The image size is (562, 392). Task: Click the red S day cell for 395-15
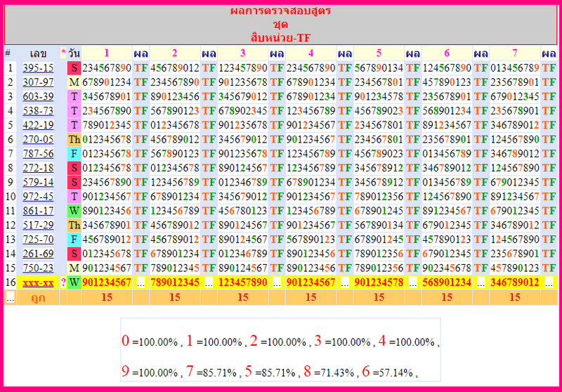74,67
